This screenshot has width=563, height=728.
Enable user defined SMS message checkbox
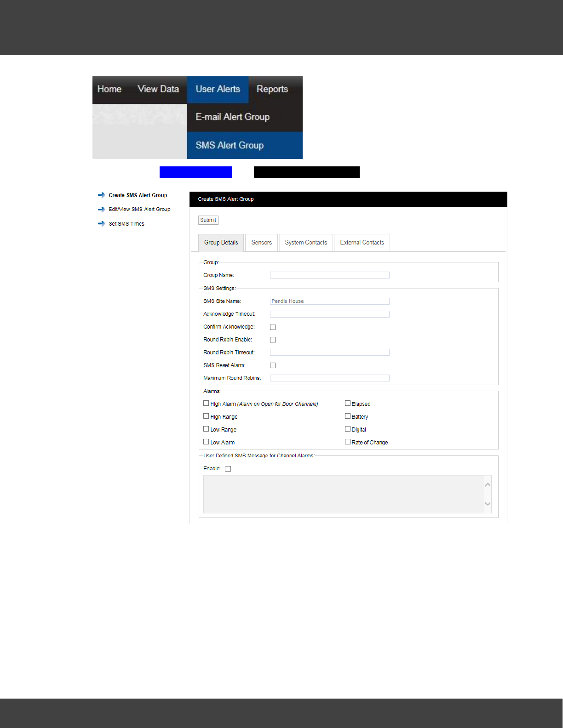pos(228,469)
